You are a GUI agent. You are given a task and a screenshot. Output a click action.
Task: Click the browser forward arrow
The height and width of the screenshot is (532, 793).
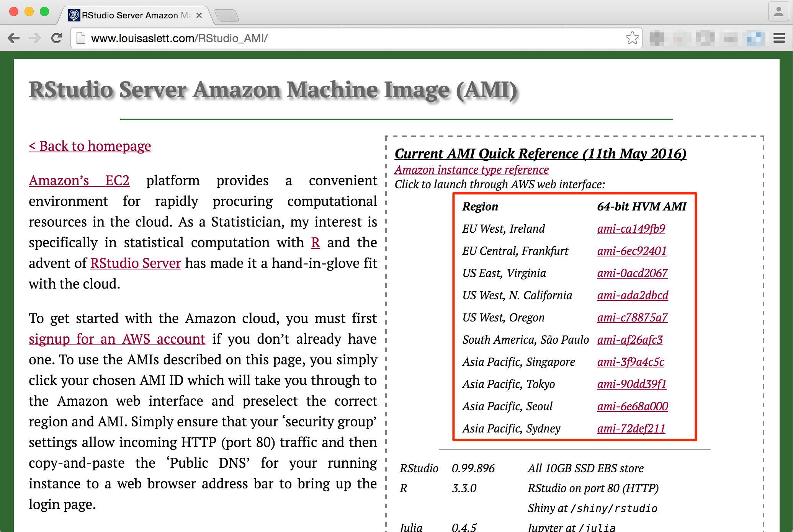(35, 38)
